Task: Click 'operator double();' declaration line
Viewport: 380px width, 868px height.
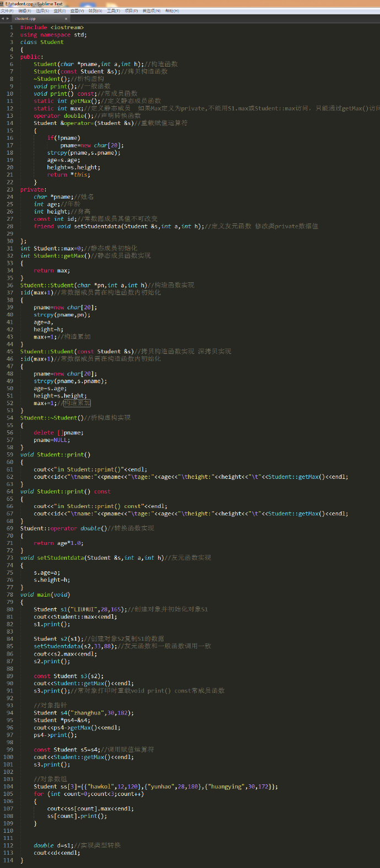Action: pos(64,116)
